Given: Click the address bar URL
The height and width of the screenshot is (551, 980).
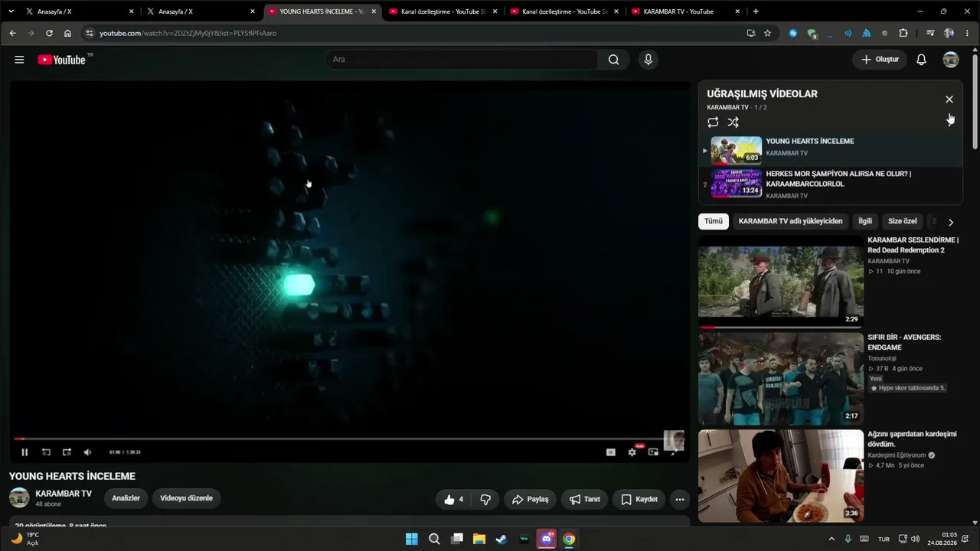Looking at the screenshot, I should coord(188,34).
